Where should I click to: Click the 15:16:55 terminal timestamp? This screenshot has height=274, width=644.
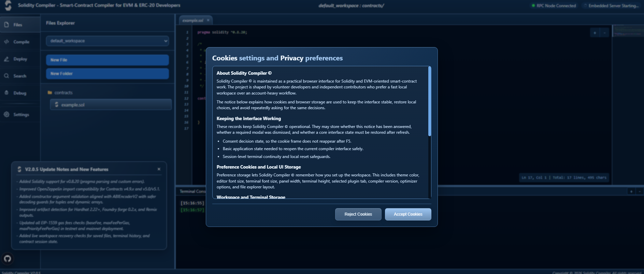point(192,203)
